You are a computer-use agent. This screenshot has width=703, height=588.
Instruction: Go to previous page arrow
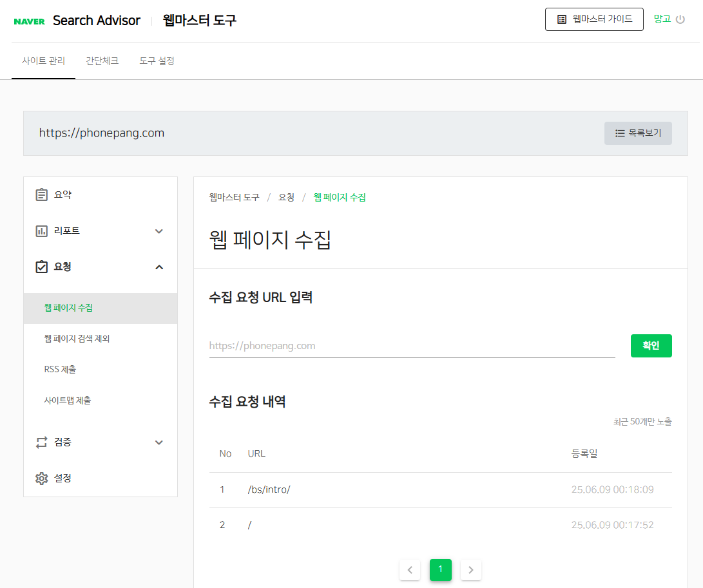coord(410,570)
